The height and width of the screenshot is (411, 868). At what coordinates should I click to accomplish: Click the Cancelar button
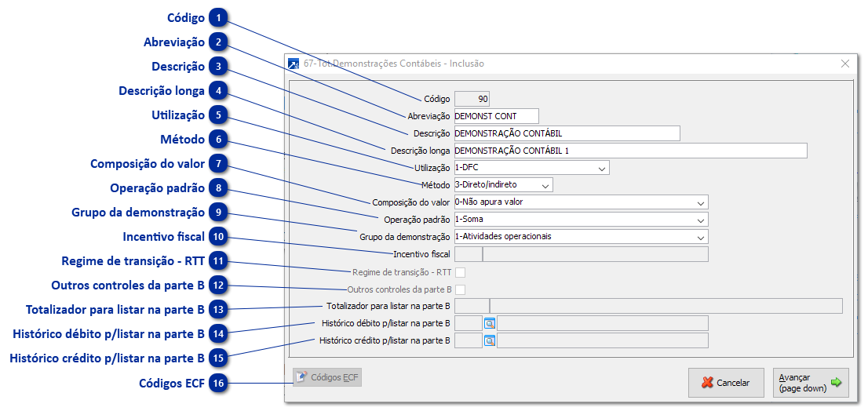[726, 383]
